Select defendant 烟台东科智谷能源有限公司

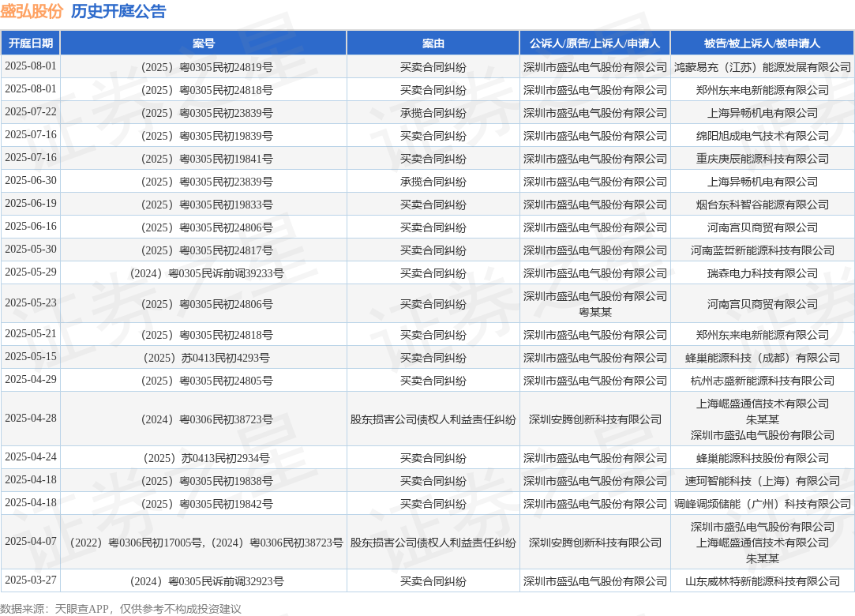(763, 205)
